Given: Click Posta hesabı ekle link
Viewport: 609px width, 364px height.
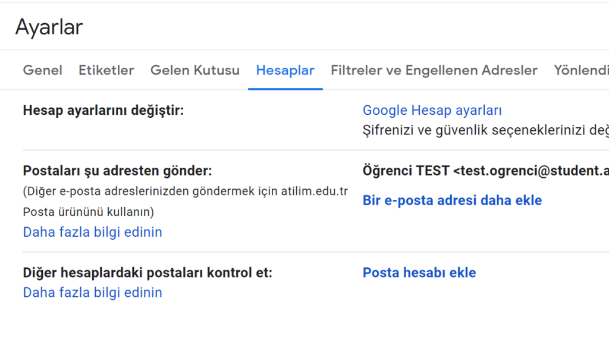Looking at the screenshot, I should coord(419,272).
